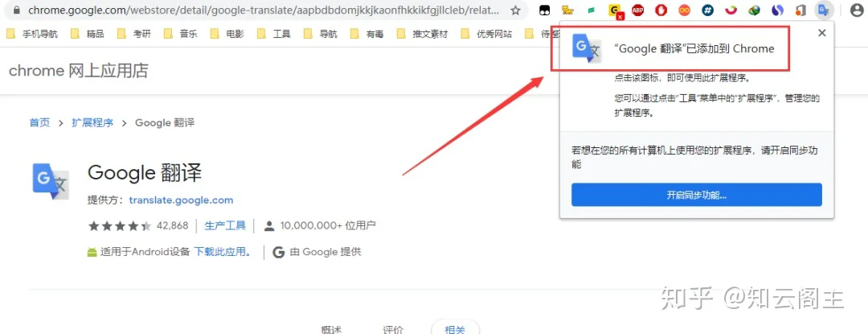Click the 下载此应用 link
The height and width of the screenshot is (334, 868).
(x=222, y=252)
